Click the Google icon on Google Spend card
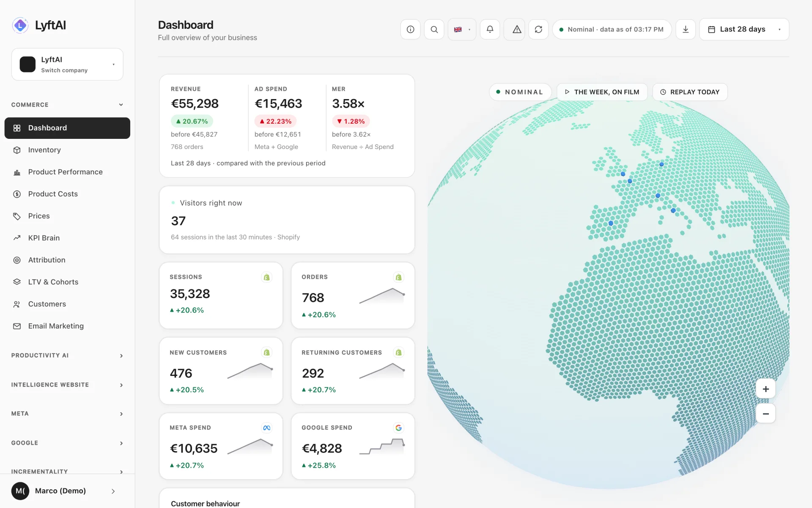The width and height of the screenshot is (812, 508). [398, 428]
